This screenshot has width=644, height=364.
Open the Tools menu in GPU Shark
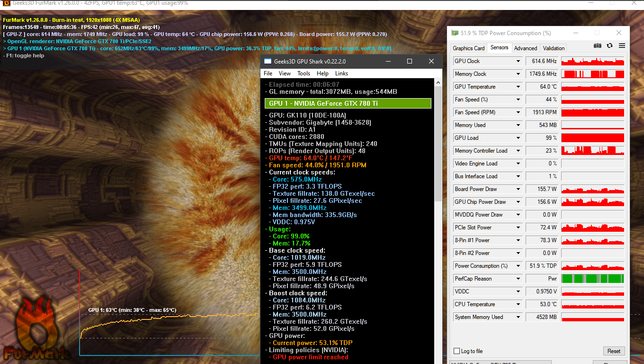click(x=304, y=73)
